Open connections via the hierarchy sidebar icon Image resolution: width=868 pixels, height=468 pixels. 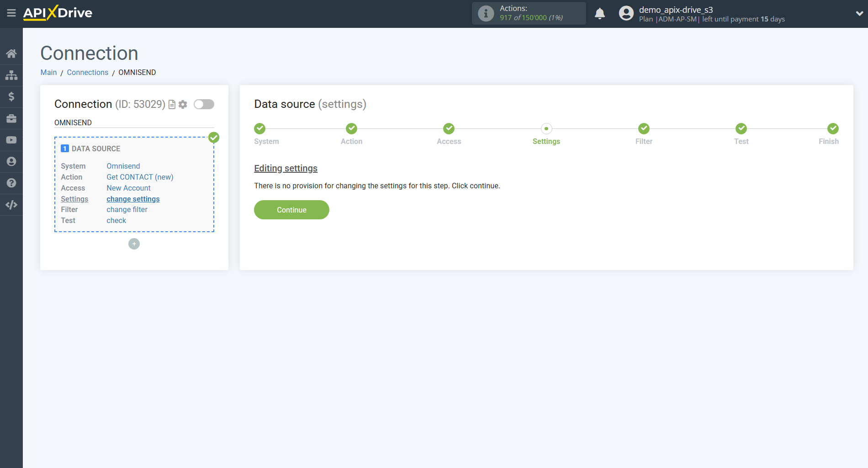pos(11,75)
